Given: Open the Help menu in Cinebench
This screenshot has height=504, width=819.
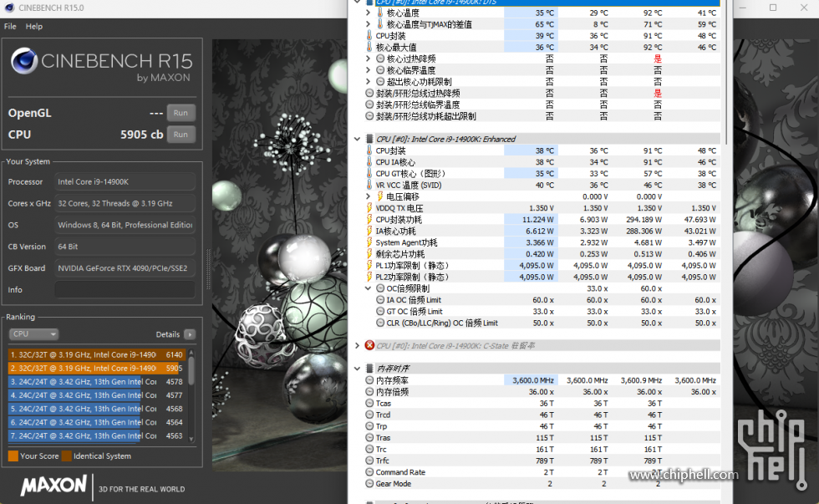Looking at the screenshot, I should pyautogui.click(x=34, y=26).
